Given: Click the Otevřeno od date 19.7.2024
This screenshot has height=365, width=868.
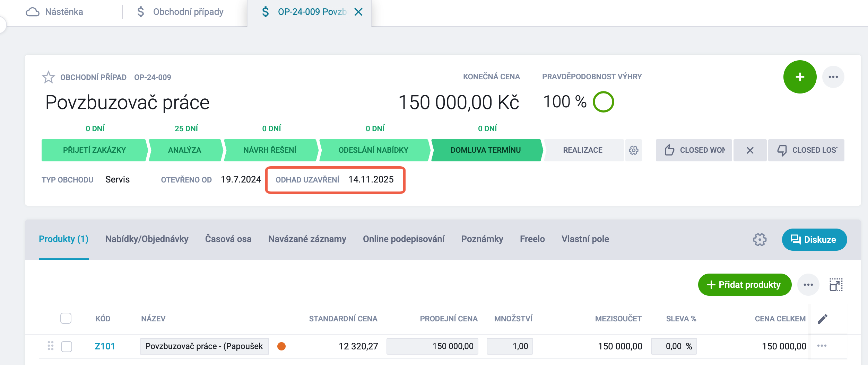Looking at the screenshot, I should pos(241,179).
